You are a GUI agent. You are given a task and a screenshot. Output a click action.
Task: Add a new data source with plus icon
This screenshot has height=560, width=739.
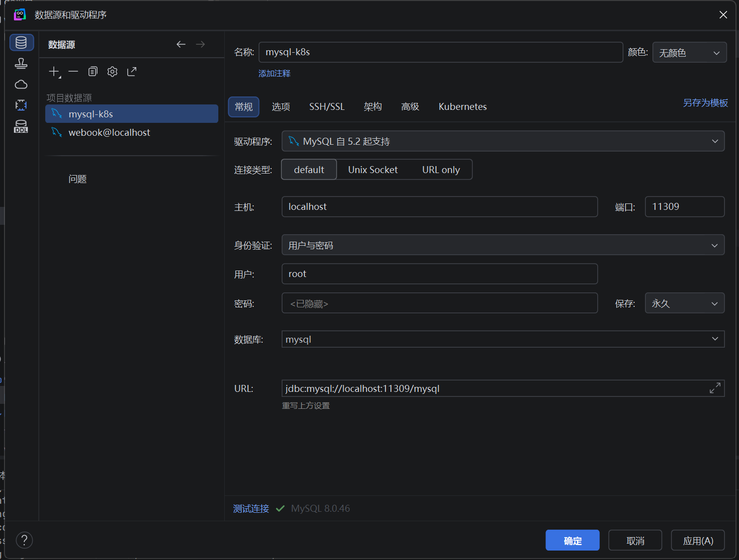pos(54,72)
